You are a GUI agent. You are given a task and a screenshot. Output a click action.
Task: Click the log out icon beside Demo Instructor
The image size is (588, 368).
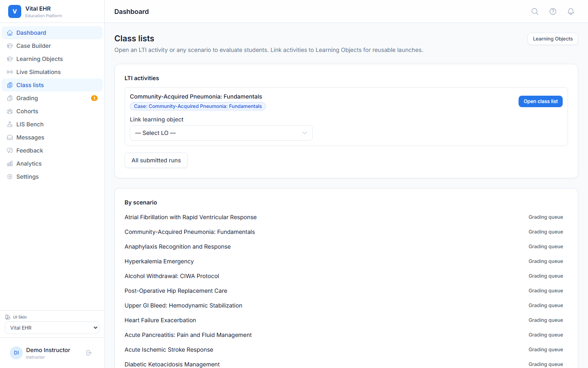pos(89,353)
